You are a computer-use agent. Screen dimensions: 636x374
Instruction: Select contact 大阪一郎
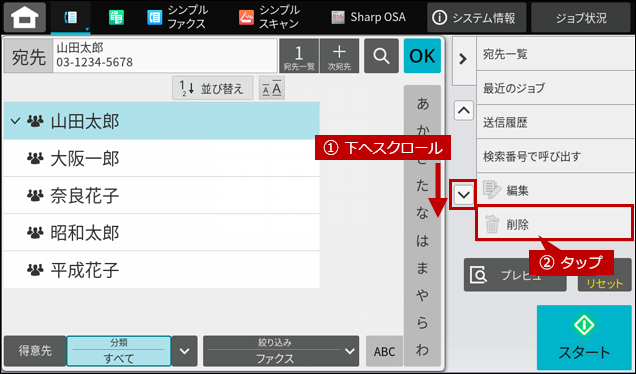(x=161, y=158)
